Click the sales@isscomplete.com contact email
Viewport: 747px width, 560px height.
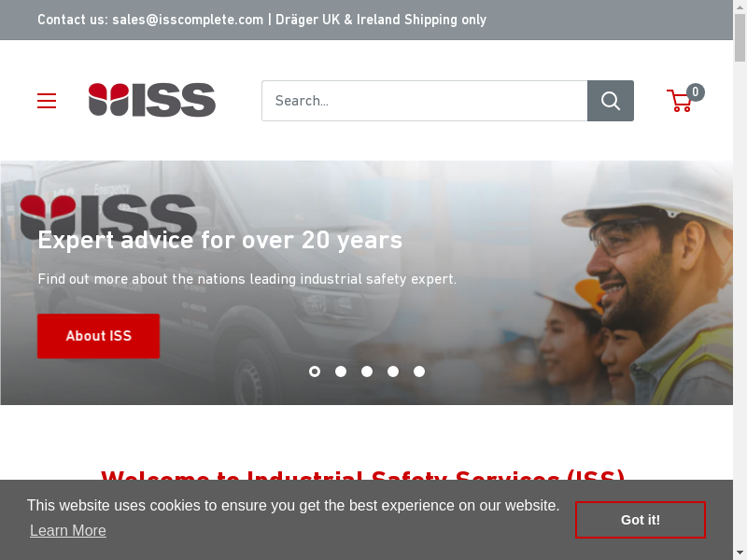[x=188, y=20]
